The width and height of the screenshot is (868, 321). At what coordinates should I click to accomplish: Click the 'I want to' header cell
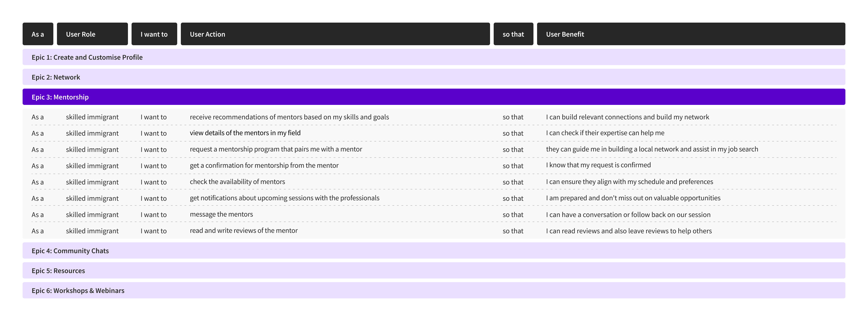pos(154,34)
